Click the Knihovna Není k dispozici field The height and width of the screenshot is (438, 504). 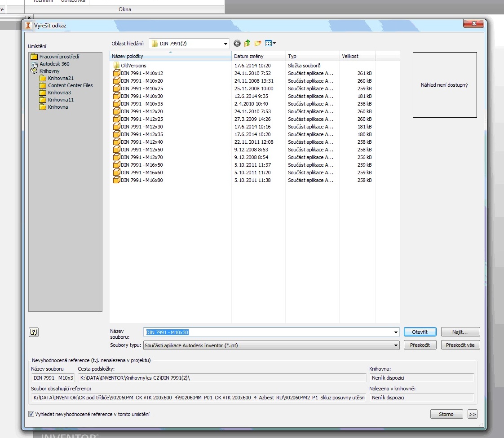click(422, 378)
